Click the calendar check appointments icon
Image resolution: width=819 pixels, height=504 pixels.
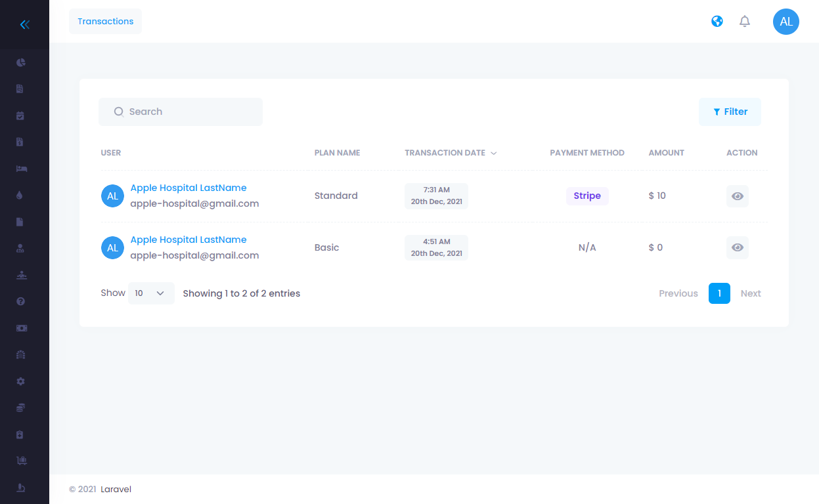pyautogui.click(x=21, y=115)
